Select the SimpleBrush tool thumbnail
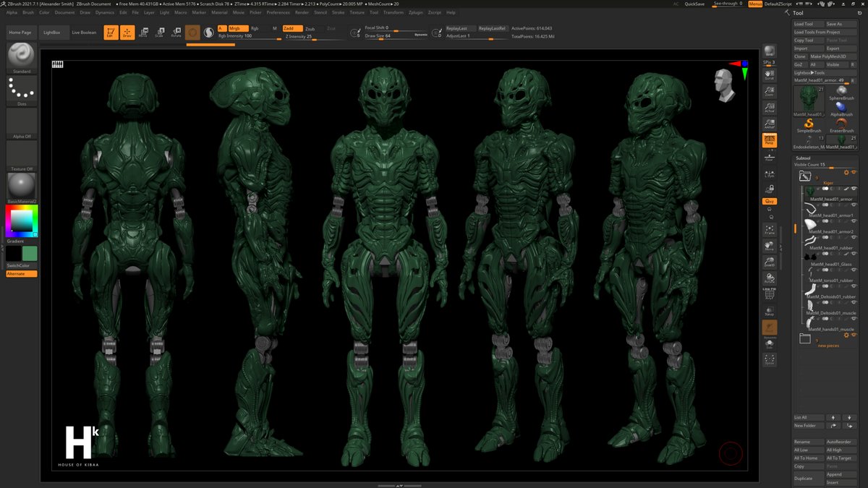This screenshot has width=868, height=488. [809, 127]
